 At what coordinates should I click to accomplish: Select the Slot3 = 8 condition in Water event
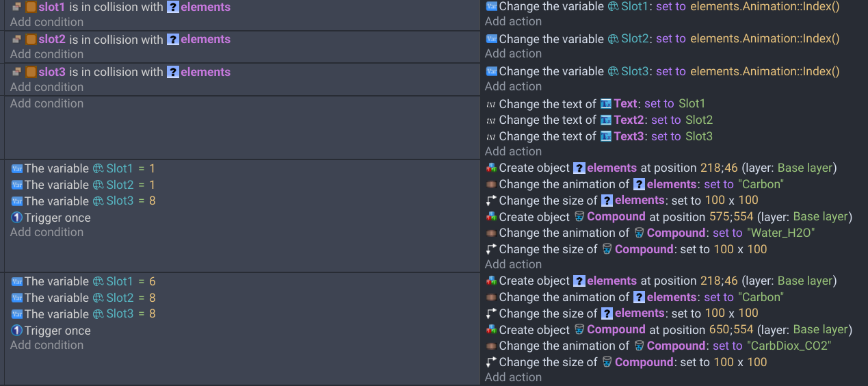point(83,201)
